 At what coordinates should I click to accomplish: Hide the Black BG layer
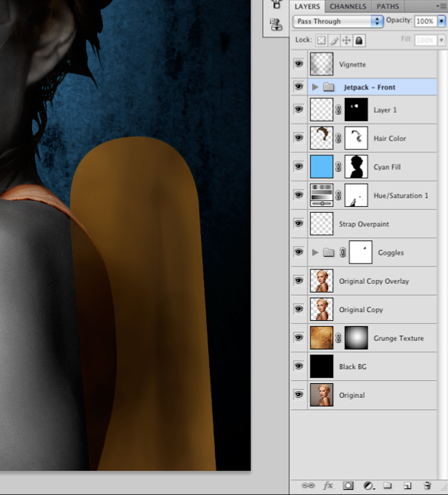click(x=299, y=366)
